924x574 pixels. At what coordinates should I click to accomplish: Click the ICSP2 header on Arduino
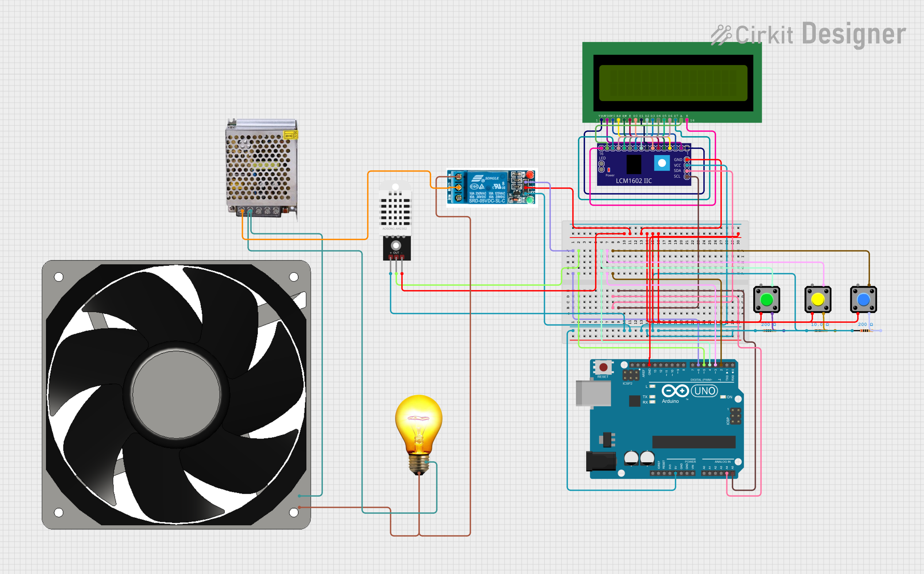[x=631, y=375]
